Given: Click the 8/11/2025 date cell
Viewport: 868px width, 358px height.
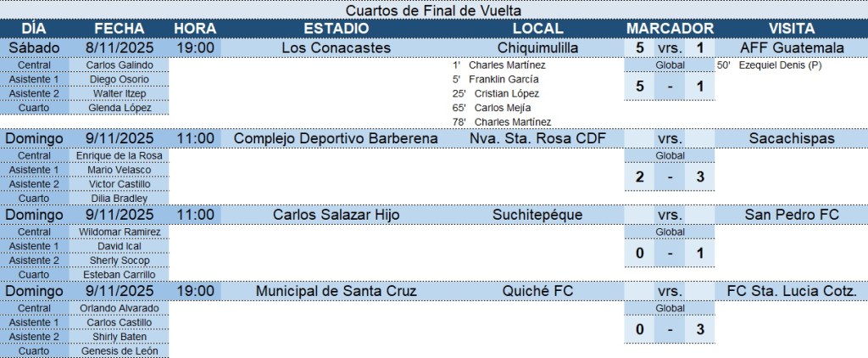Looking at the screenshot, I should point(120,48).
